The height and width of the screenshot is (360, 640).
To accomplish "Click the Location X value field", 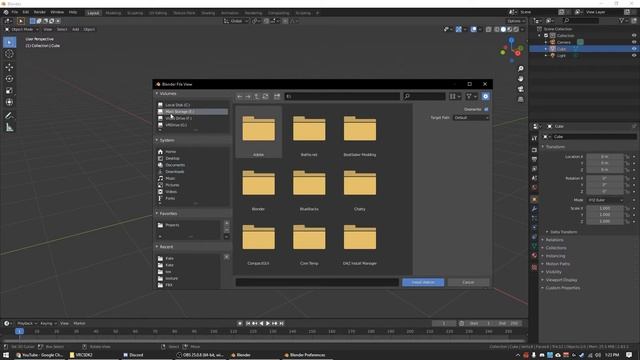I will coord(604,157).
